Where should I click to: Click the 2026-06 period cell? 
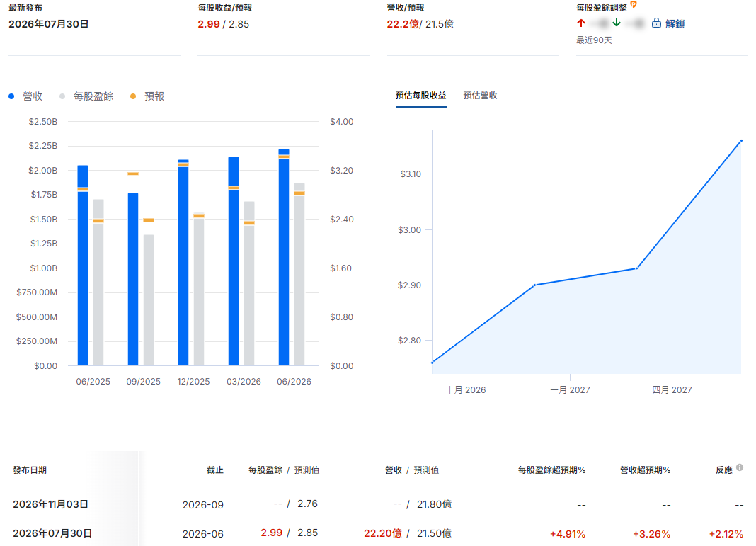pyautogui.click(x=203, y=534)
